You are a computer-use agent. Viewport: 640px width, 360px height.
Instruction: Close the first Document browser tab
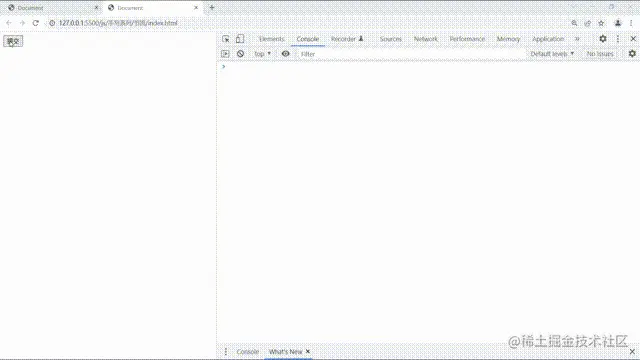[96, 8]
